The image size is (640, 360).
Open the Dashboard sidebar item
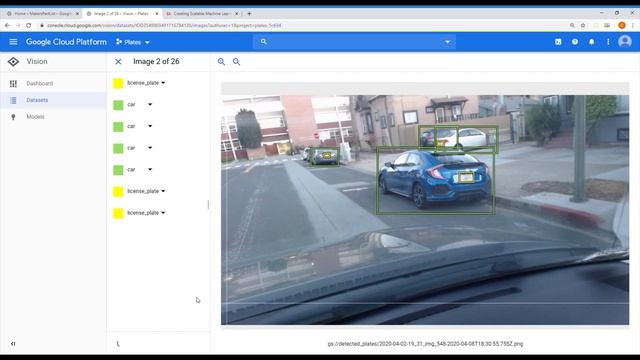coord(53,83)
